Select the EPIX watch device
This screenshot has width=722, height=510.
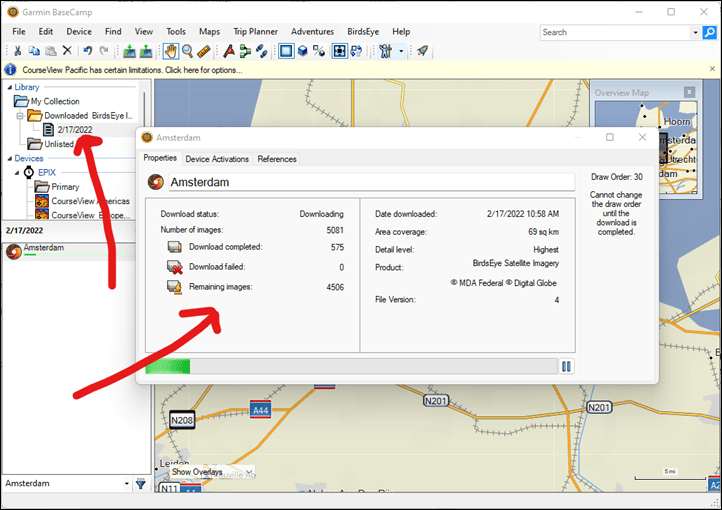(x=41, y=173)
